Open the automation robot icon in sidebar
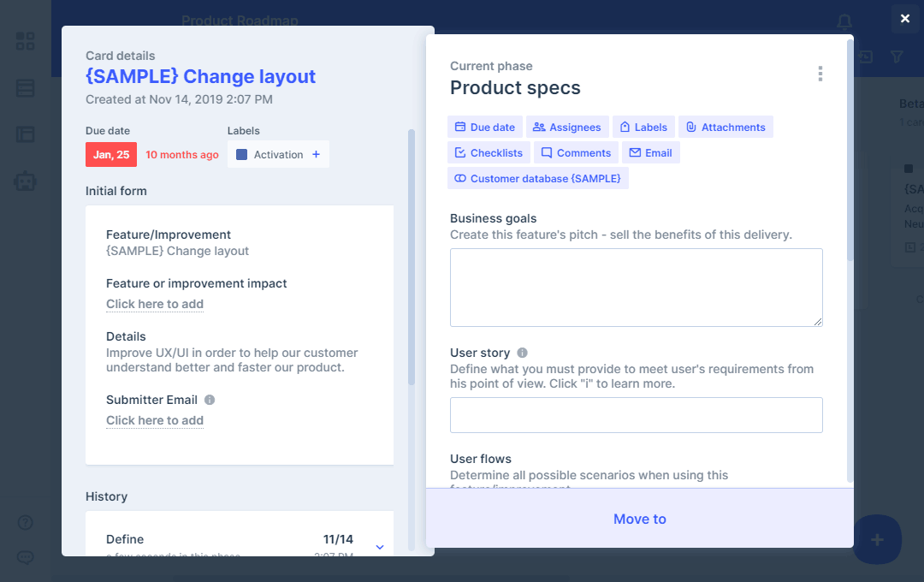 (x=26, y=181)
